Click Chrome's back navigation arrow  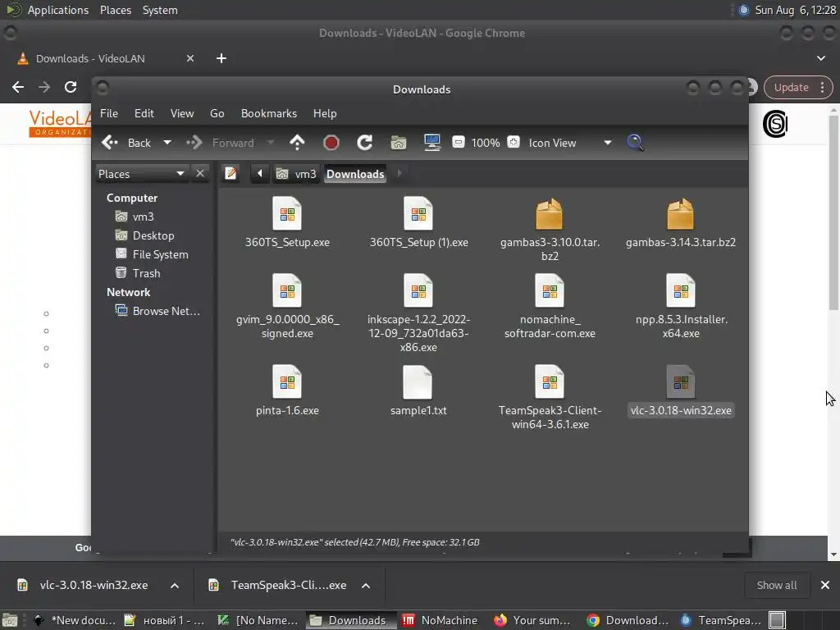point(18,87)
